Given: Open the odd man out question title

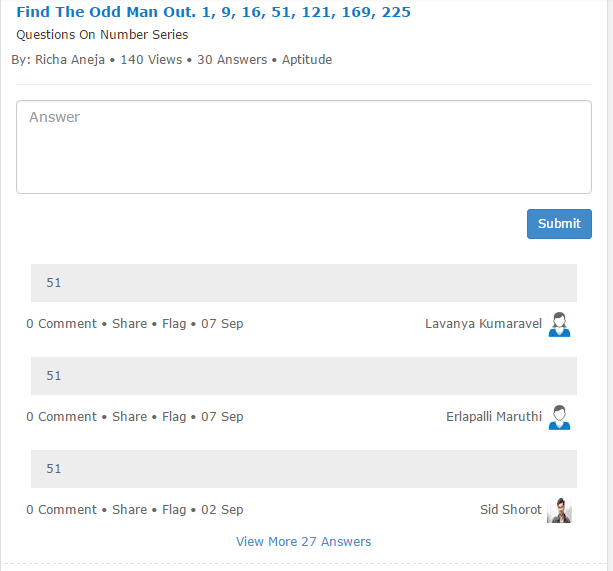Looking at the screenshot, I should pyautogui.click(x=213, y=12).
